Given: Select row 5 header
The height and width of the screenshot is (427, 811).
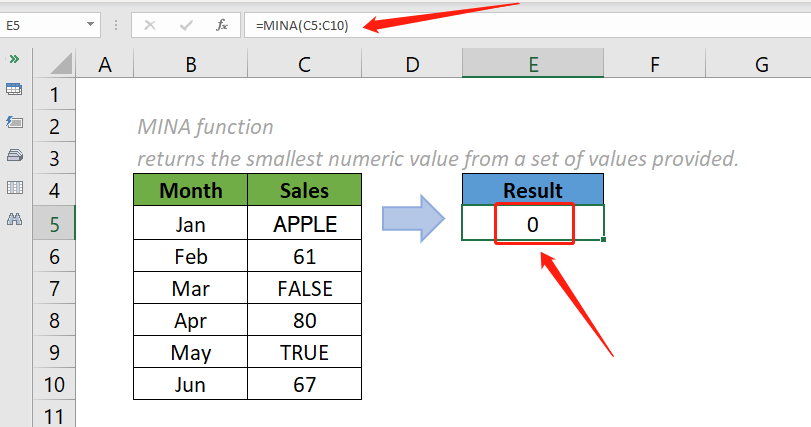Looking at the screenshot, I should click(x=54, y=224).
